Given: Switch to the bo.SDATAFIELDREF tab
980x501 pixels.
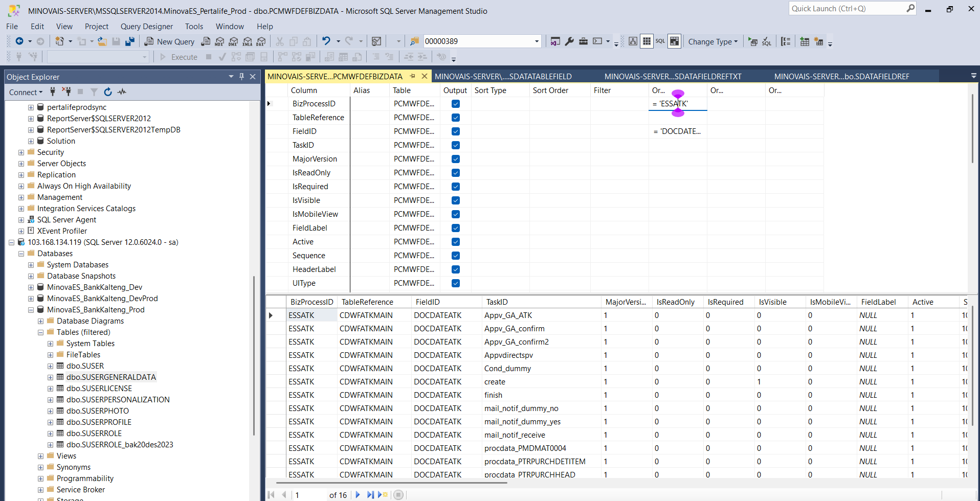Looking at the screenshot, I should pyautogui.click(x=842, y=76).
